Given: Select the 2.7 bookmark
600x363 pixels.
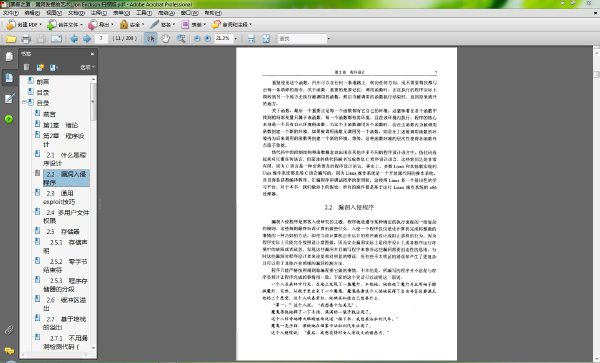Looking at the screenshot, I should tap(64, 323).
